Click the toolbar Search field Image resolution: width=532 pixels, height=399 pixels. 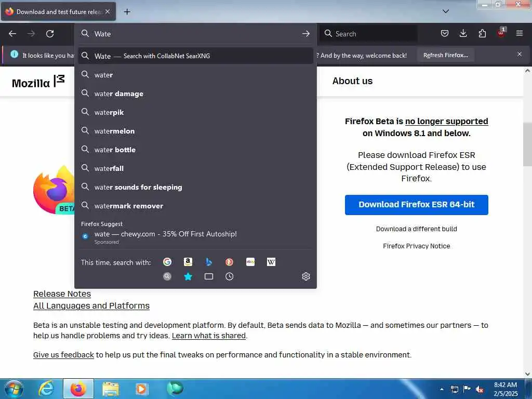(368, 34)
